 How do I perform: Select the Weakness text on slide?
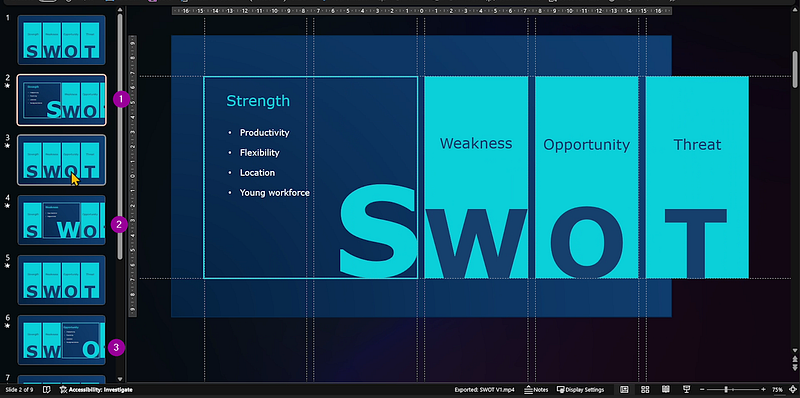[476, 143]
